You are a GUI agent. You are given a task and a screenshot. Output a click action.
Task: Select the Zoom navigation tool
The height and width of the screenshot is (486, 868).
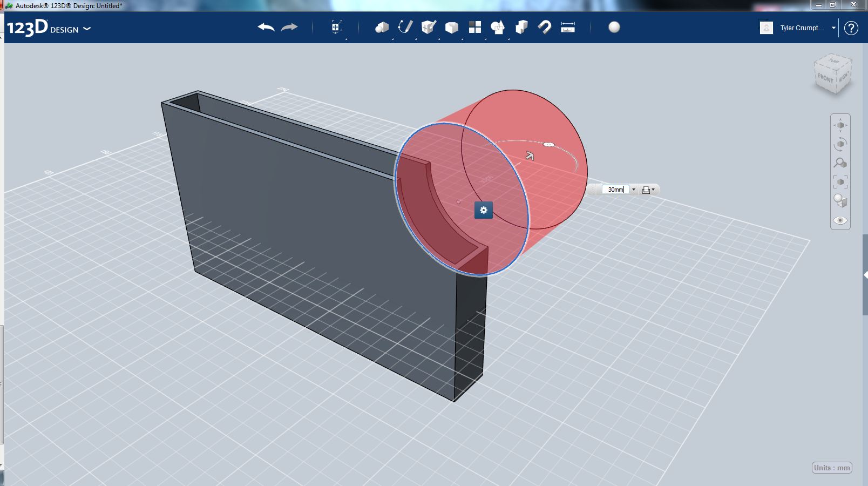[840, 163]
